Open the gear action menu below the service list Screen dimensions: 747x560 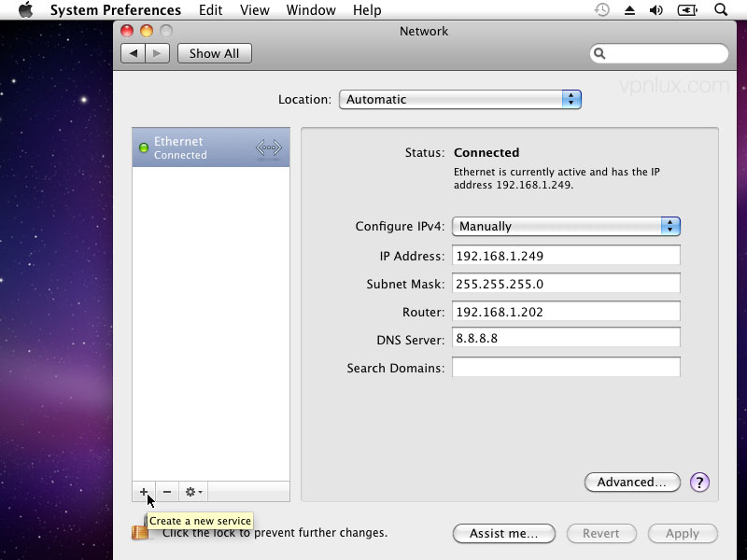pyautogui.click(x=193, y=492)
